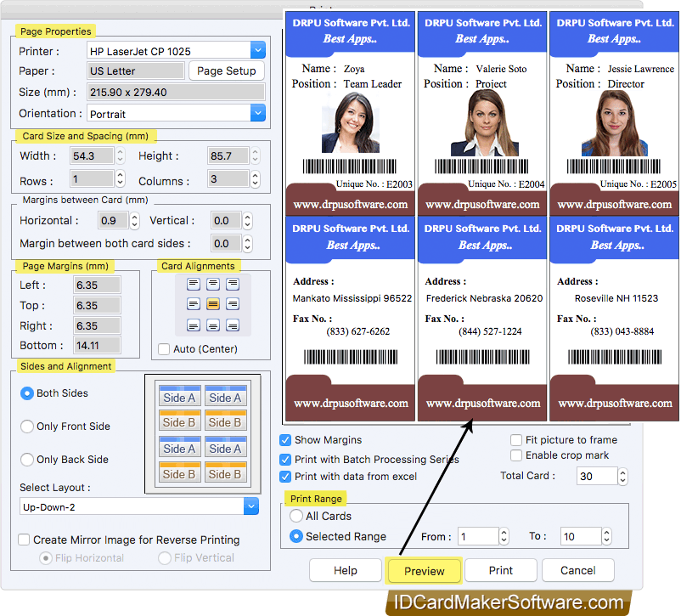Screen dimensions: 681x616
Task: Select top-right card alignment icon
Action: coord(233,285)
